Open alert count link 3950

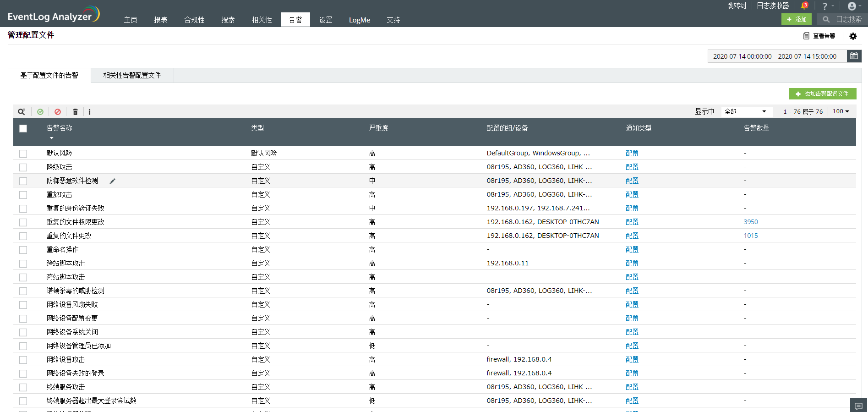click(x=750, y=222)
